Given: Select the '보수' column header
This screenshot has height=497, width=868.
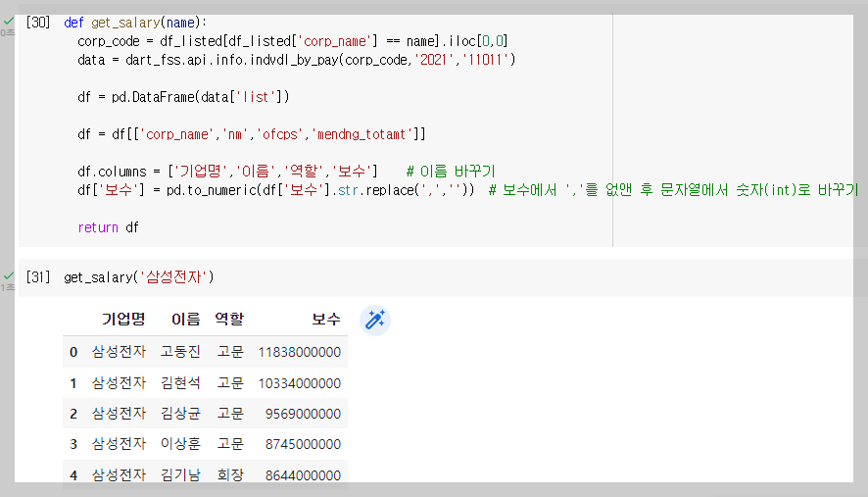Looking at the screenshot, I should click(326, 320).
